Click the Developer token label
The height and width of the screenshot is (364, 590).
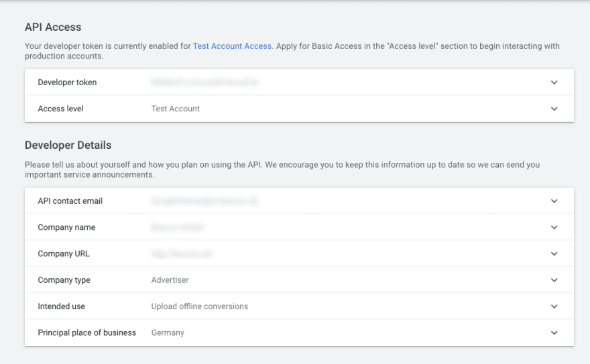point(67,82)
